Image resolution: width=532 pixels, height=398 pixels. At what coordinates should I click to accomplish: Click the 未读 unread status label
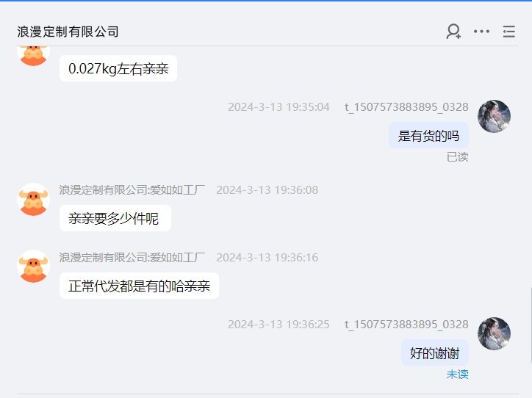(x=457, y=375)
